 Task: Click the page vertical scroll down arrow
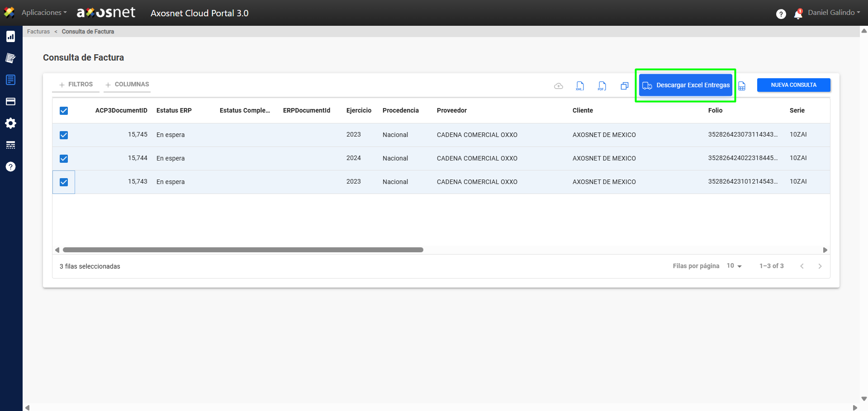point(864,399)
